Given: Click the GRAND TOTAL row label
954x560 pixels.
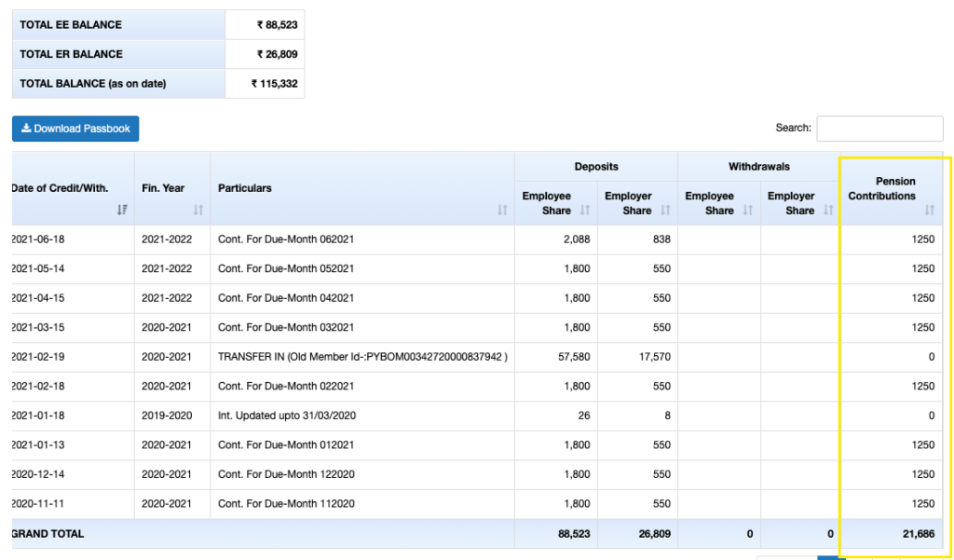Looking at the screenshot, I should click(48, 534).
